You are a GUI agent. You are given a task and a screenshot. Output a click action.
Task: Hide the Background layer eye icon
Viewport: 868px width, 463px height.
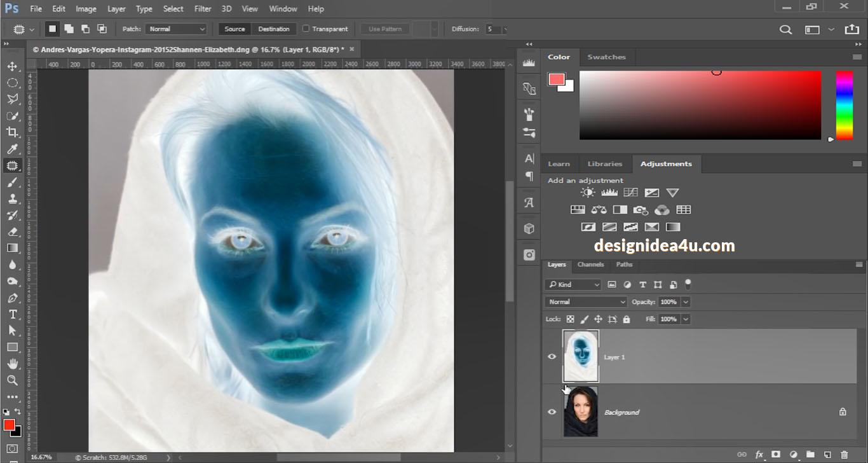coord(552,412)
